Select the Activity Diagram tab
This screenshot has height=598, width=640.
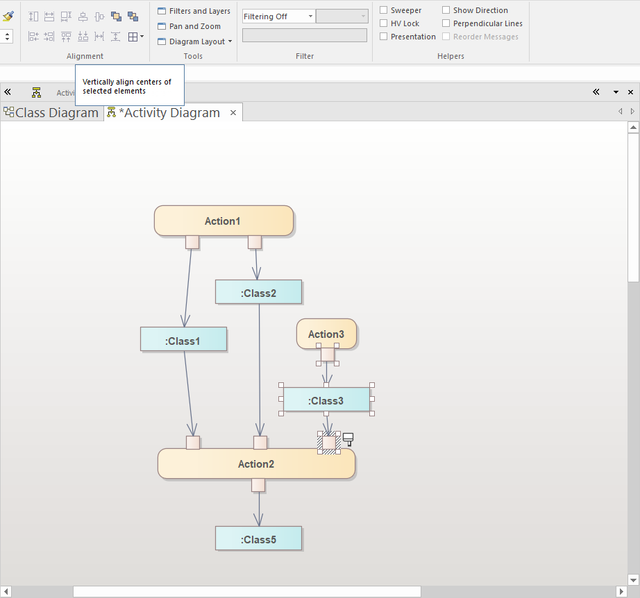click(x=169, y=113)
